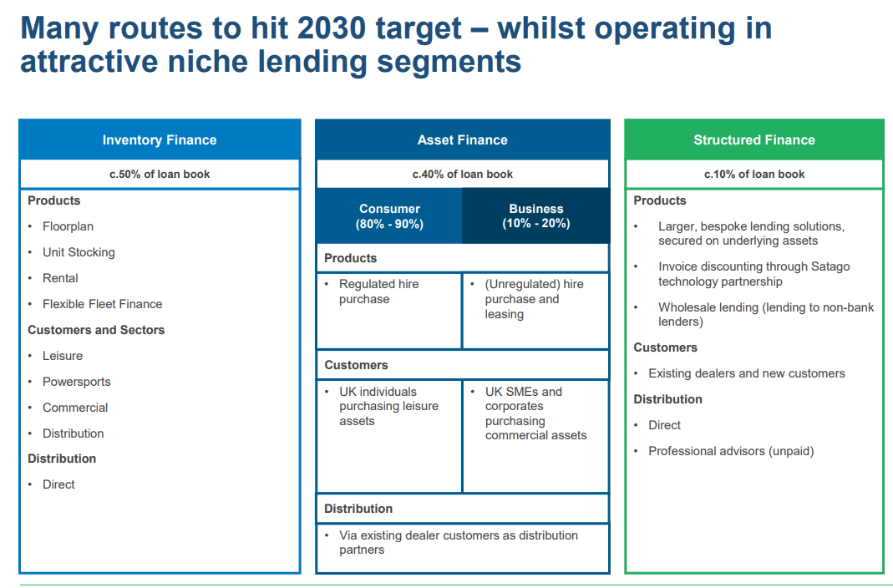Click the "Customers" heading in Structured Finance
The image size is (893, 588).
click(x=666, y=347)
